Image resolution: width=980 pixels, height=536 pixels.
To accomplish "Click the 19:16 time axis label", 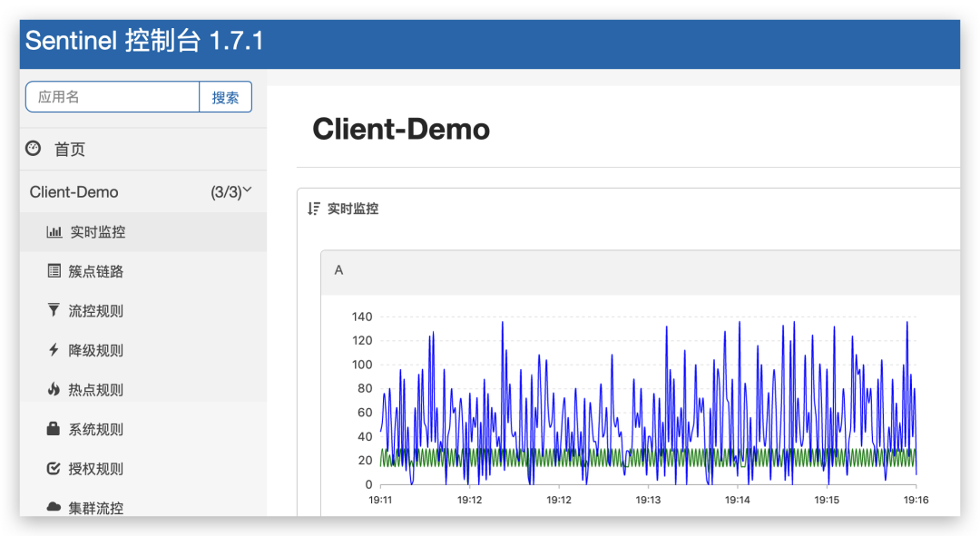I will point(916,500).
